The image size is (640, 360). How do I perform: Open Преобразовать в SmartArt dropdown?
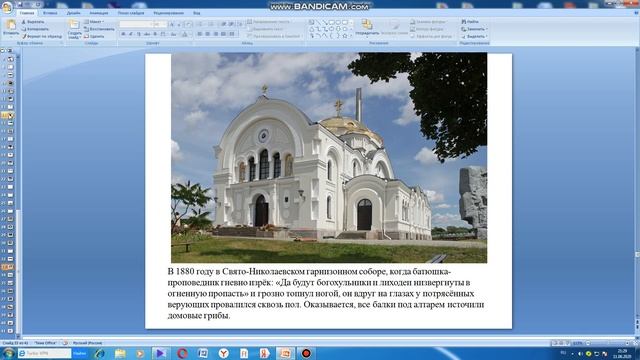tap(274, 36)
